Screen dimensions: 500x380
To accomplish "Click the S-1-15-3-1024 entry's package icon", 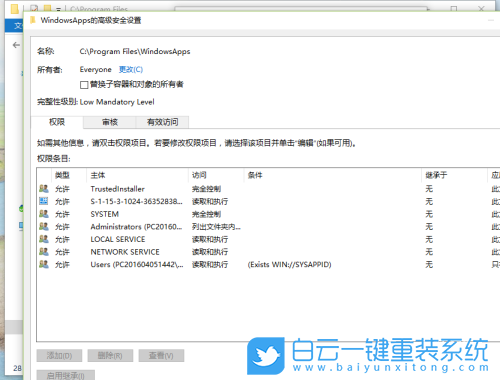I will pos(44,201).
